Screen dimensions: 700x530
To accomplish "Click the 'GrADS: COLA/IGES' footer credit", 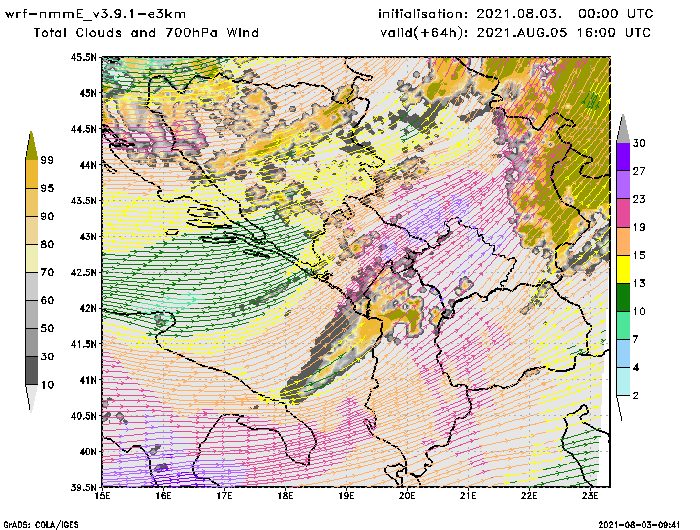I will [x=41, y=525].
